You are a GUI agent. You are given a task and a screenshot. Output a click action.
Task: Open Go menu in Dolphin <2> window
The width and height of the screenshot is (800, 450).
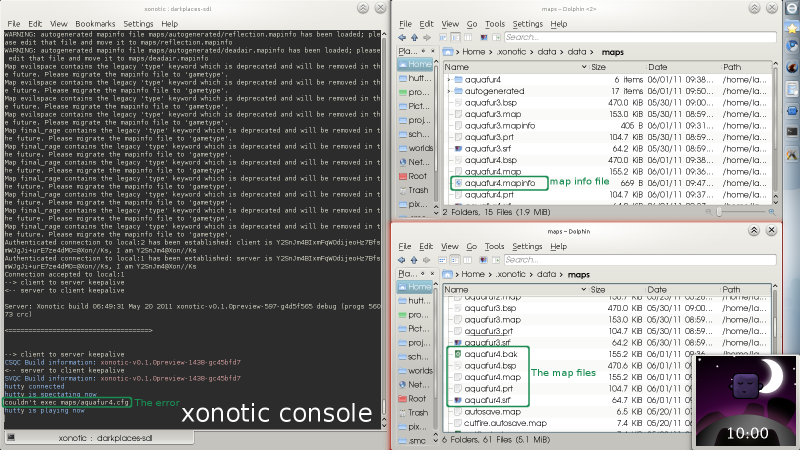(472, 24)
